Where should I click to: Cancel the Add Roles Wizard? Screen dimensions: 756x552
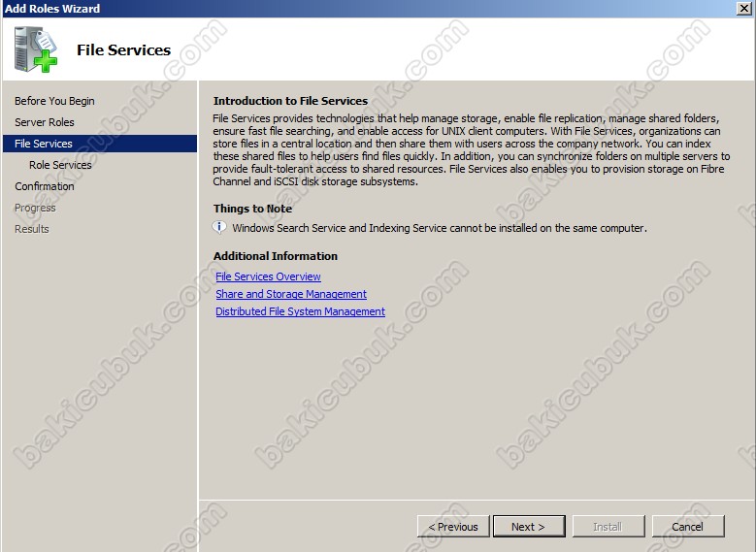pos(688,527)
